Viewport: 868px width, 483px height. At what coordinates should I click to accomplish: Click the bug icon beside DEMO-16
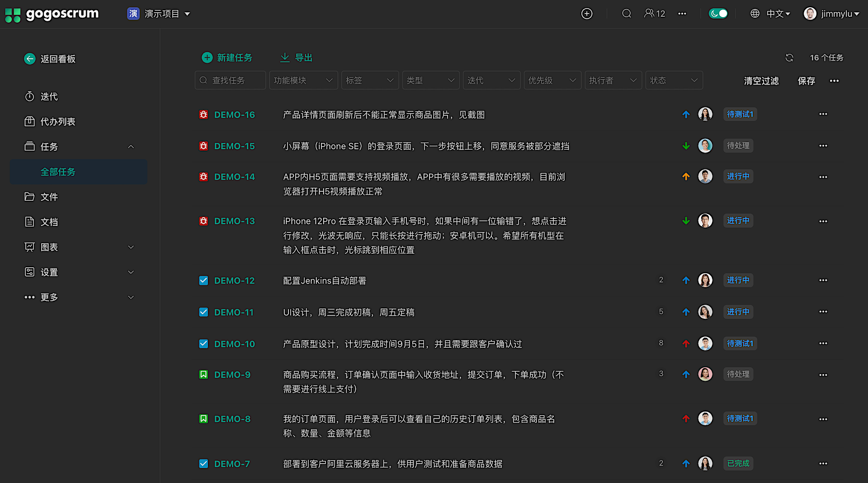203,115
